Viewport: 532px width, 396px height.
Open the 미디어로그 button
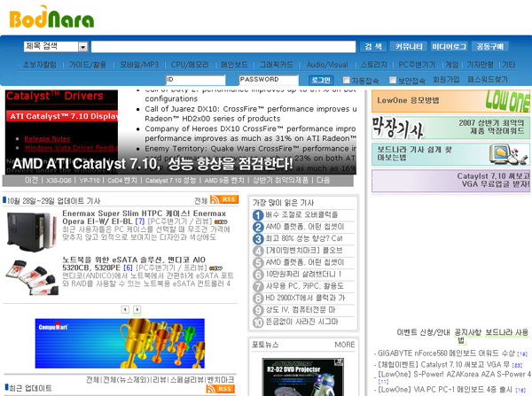click(449, 46)
